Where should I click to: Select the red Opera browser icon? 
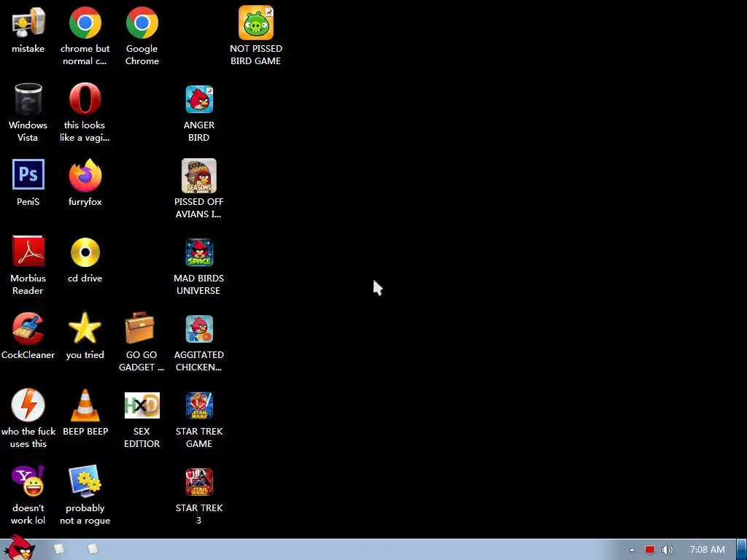(85, 99)
